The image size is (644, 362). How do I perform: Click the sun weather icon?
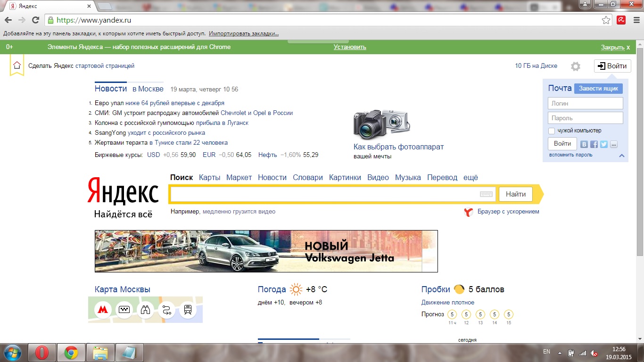click(296, 289)
